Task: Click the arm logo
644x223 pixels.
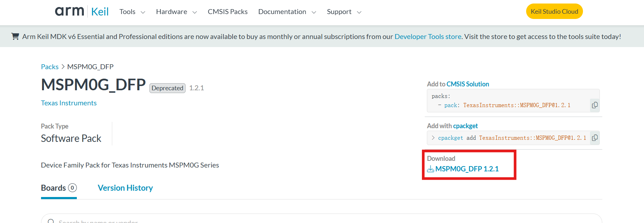Action: point(69,12)
